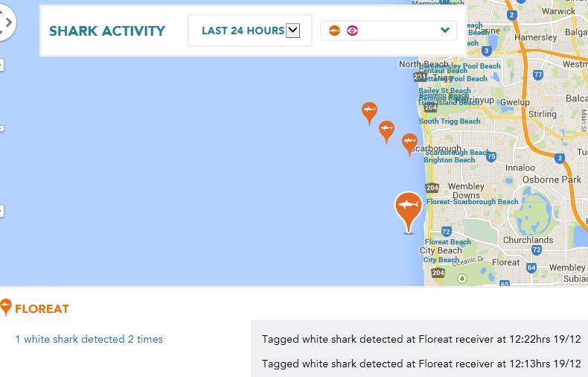Click the large selected Floreat shark marker

pos(408,207)
